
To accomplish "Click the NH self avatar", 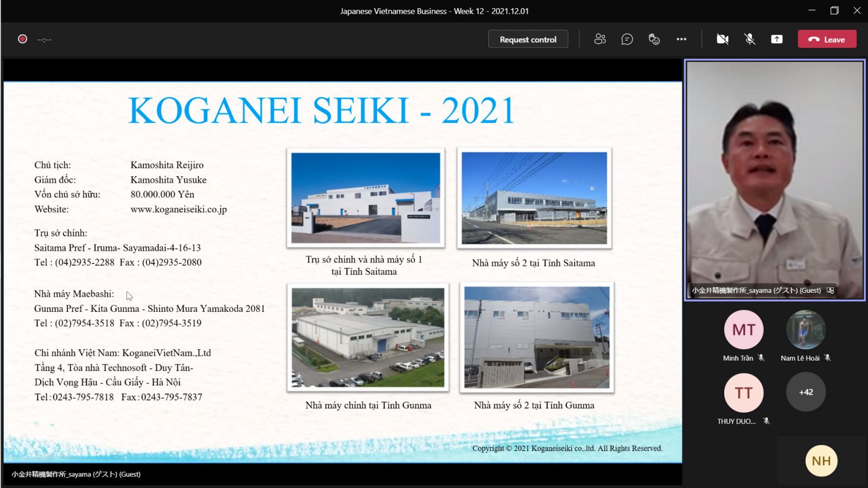I will tap(821, 461).
